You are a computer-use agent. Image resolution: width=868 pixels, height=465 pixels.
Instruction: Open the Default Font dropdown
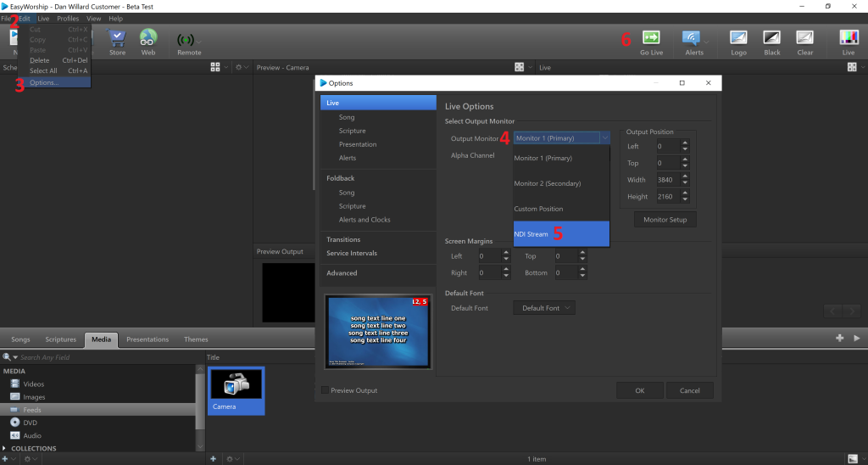pyautogui.click(x=544, y=308)
